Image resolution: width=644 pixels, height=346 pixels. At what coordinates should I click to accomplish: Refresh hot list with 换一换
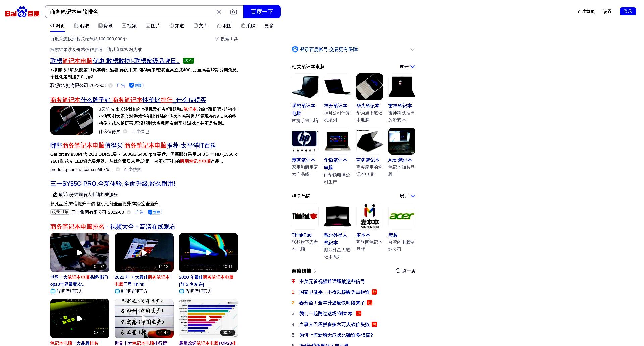tap(405, 271)
